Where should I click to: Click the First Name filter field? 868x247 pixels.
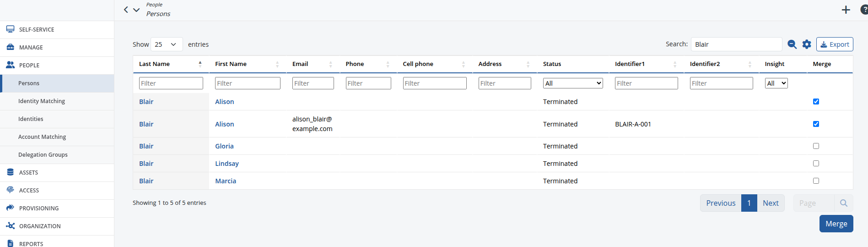248,83
